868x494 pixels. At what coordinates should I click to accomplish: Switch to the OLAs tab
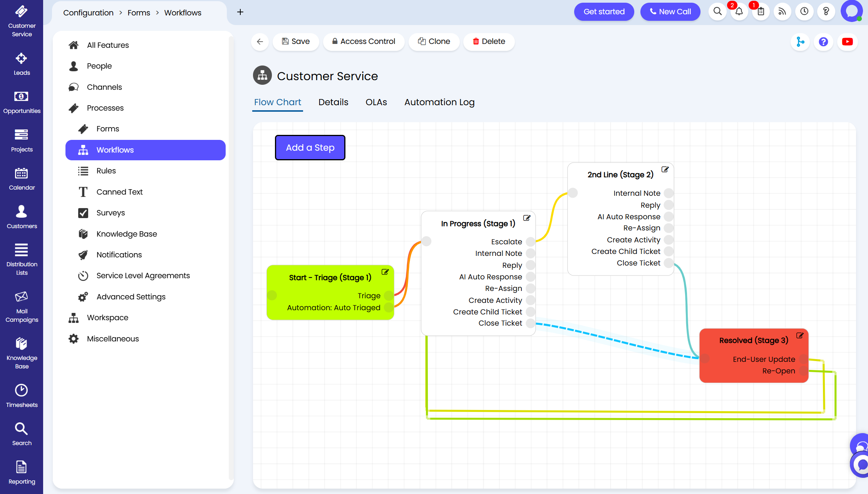click(x=376, y=102)
